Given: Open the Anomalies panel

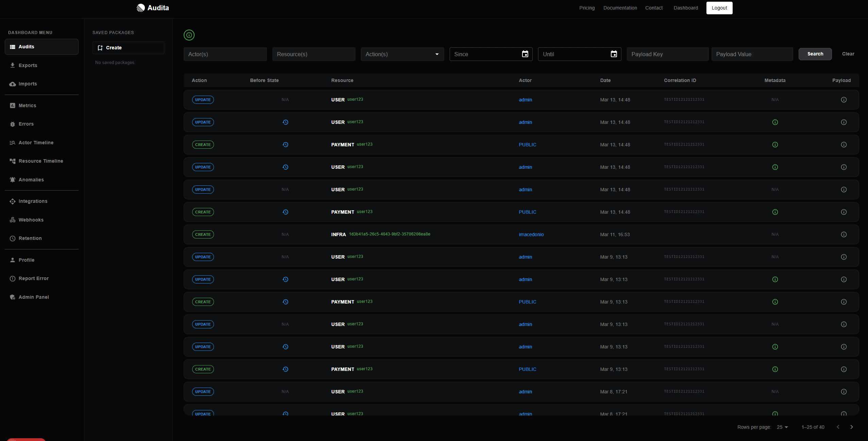Looking at the screenshot, I should click(31, 179).
